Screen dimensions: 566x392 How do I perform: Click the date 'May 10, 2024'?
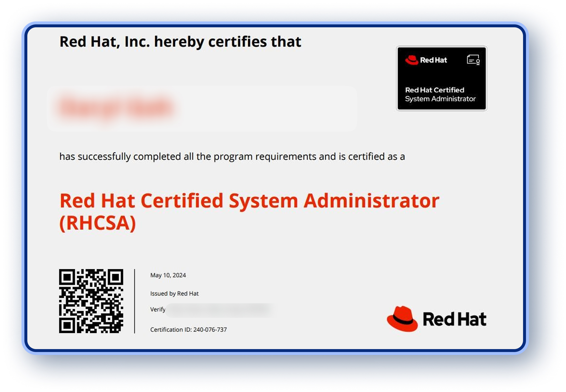[168, 275]
